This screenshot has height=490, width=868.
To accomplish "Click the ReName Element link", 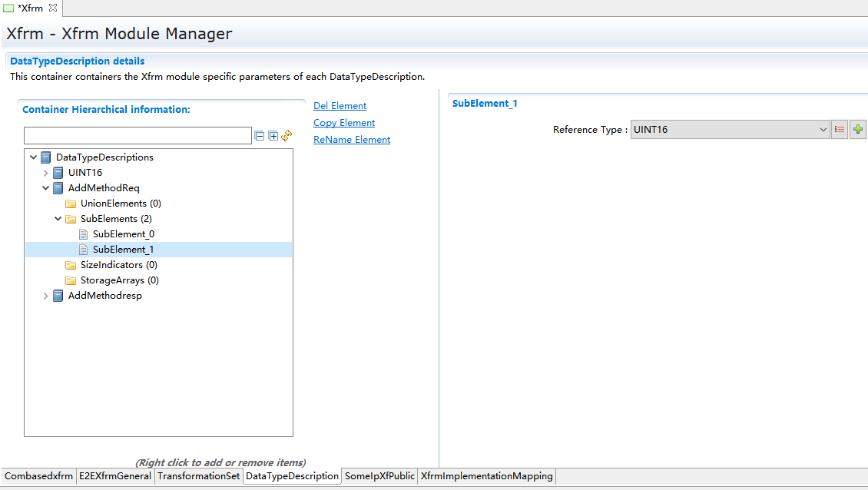I will point(352,140).
